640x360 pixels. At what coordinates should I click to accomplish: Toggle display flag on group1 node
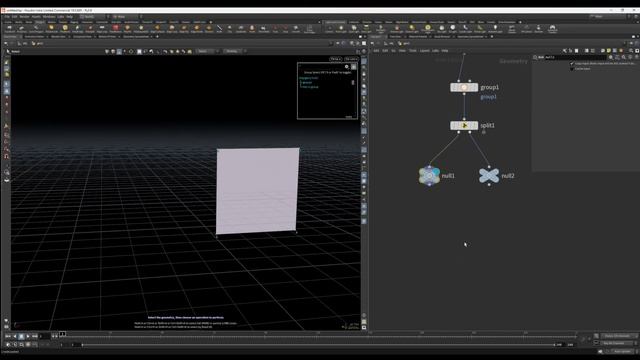[x=475, y=87]
